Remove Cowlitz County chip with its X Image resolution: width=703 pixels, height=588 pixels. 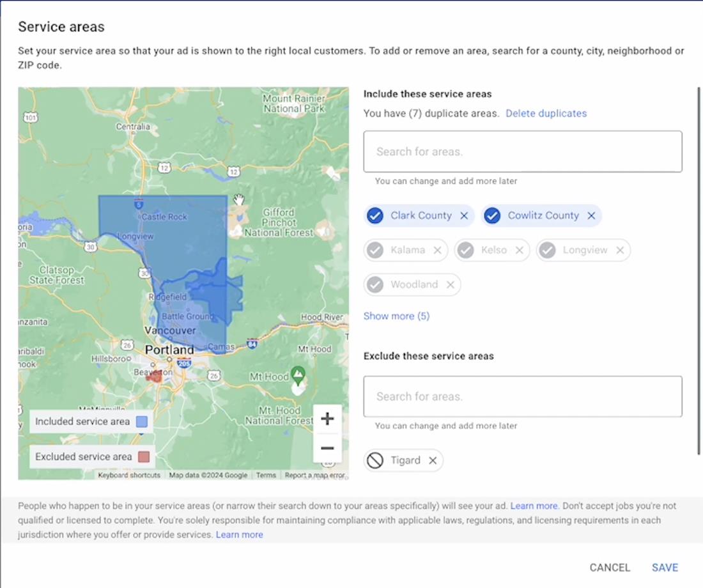[591, 216]
